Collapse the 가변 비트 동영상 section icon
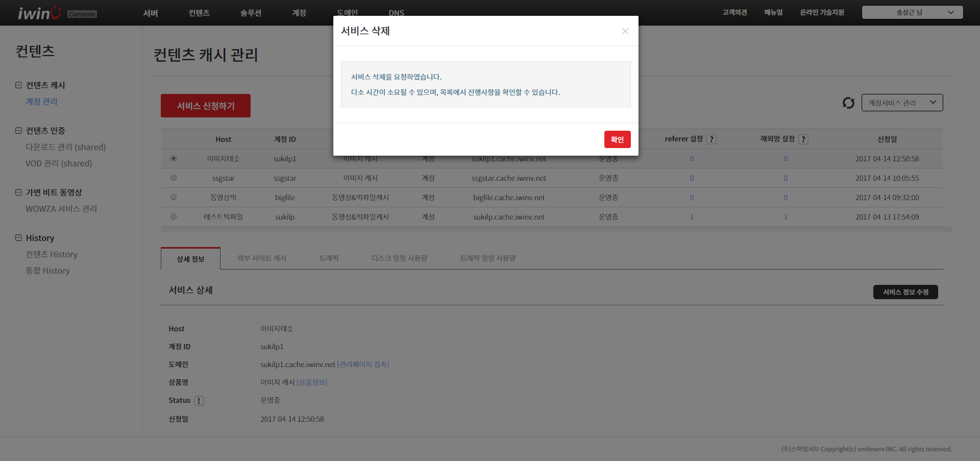980x461 pixels. 18,192
